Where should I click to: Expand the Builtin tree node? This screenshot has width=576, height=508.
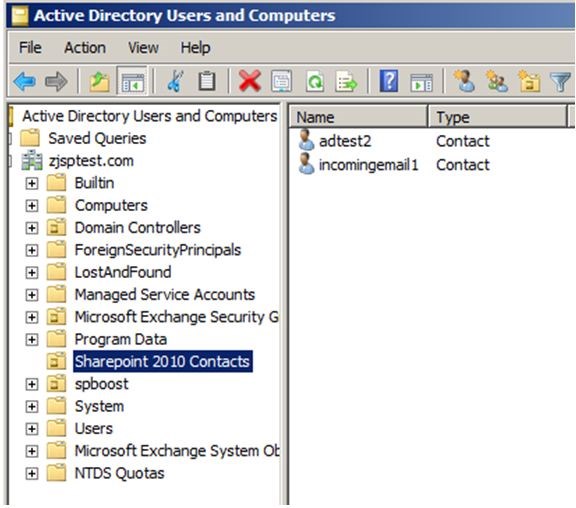32,183
